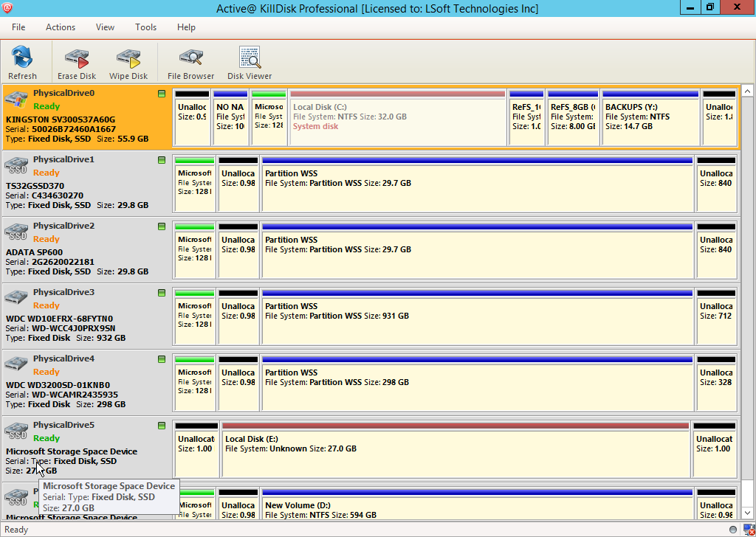The image size is (756, 537).
Task: Click the WDC WD3200SD-01KNB0 model name
Action: [x=58, y=385]
